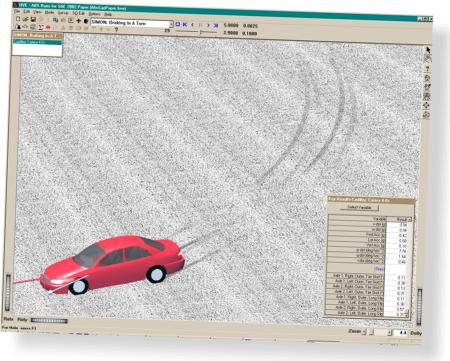Click the Save disk icon
Screen dimensions: 450x361
[33, 20]
